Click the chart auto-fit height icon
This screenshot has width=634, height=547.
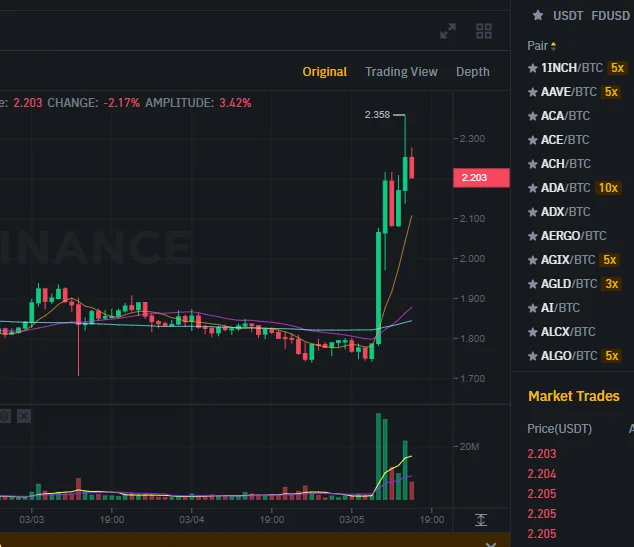coord(481,520)
